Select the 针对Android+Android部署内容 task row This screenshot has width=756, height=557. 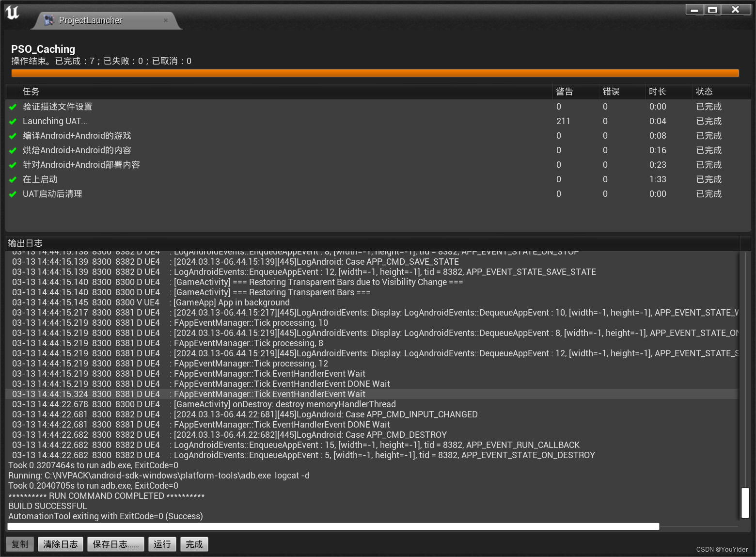point(81,165)
